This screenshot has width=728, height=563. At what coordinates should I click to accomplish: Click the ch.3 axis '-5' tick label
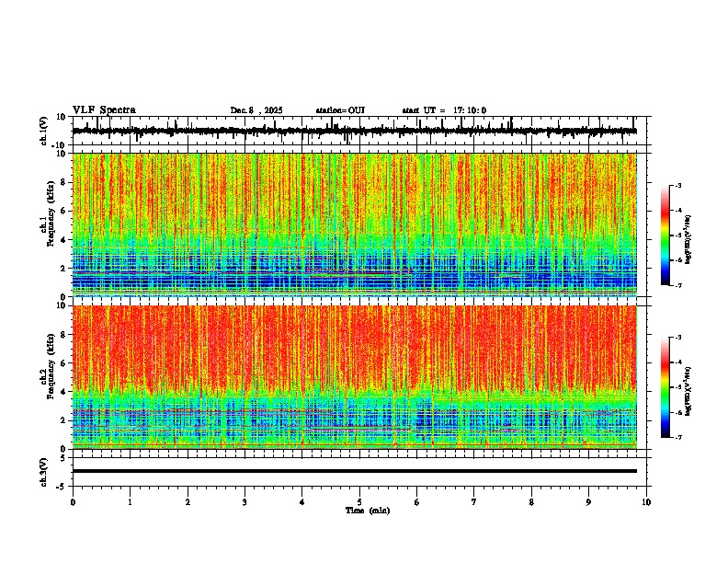coord(62,487)
